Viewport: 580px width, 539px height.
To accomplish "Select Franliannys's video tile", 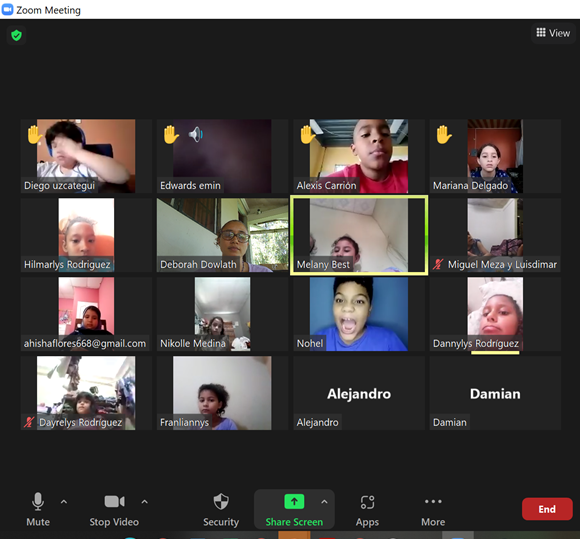I will [x=222, y=393].
